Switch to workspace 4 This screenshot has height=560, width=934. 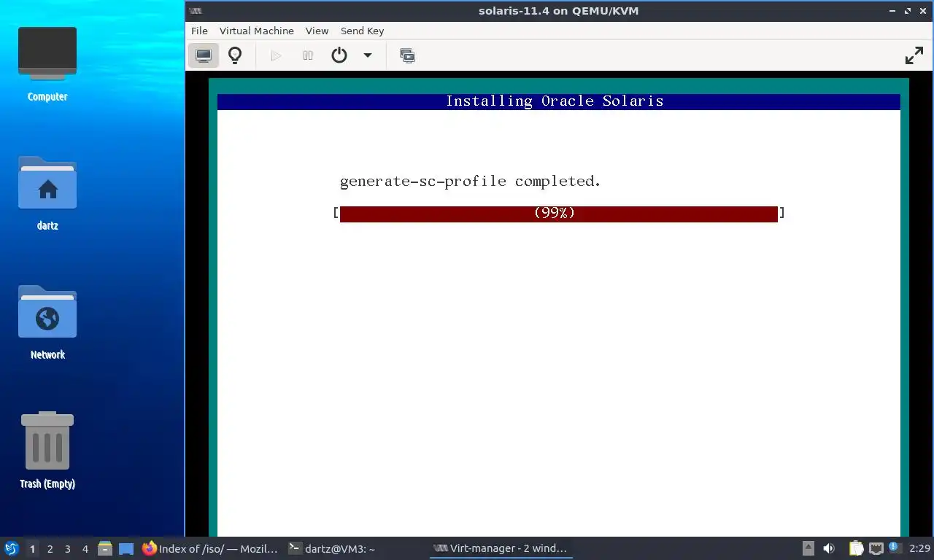tap(85, 549)
